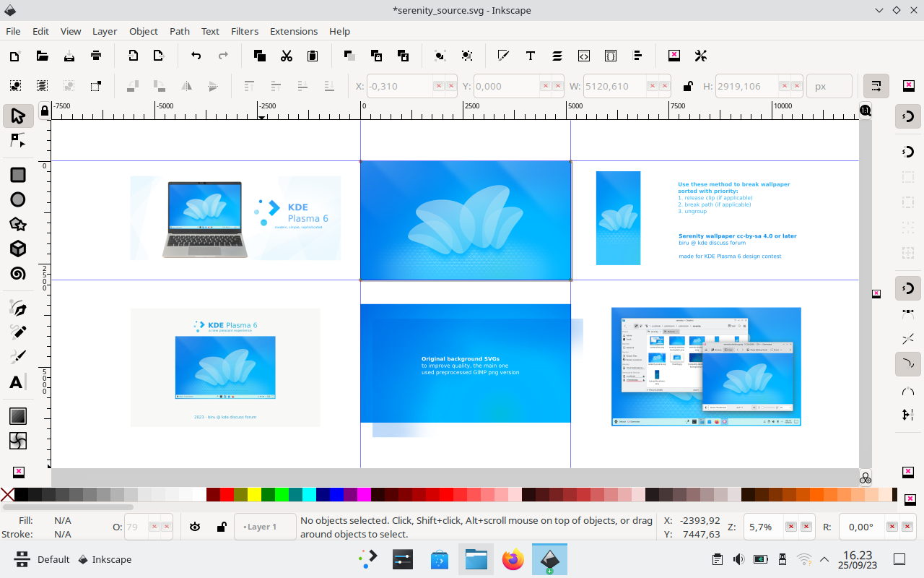Viewport: 924px width, 578px height.
Task: Open the Filters menu
Action: [245, 31]
